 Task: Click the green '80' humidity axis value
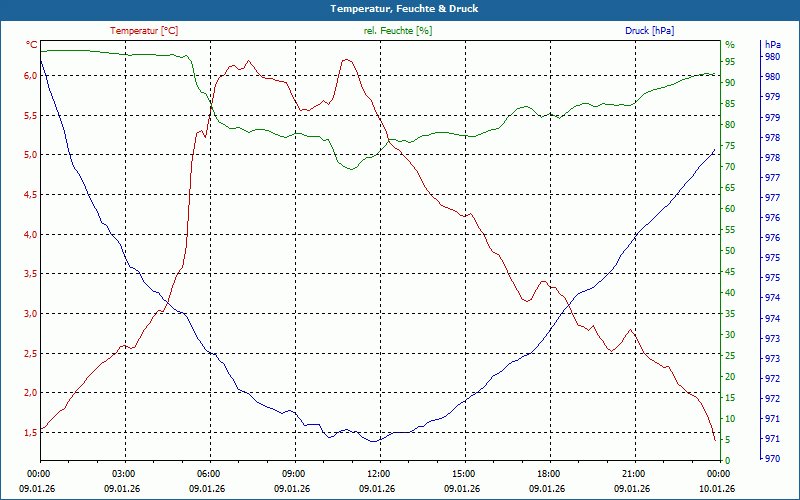(x=730, y=124)
